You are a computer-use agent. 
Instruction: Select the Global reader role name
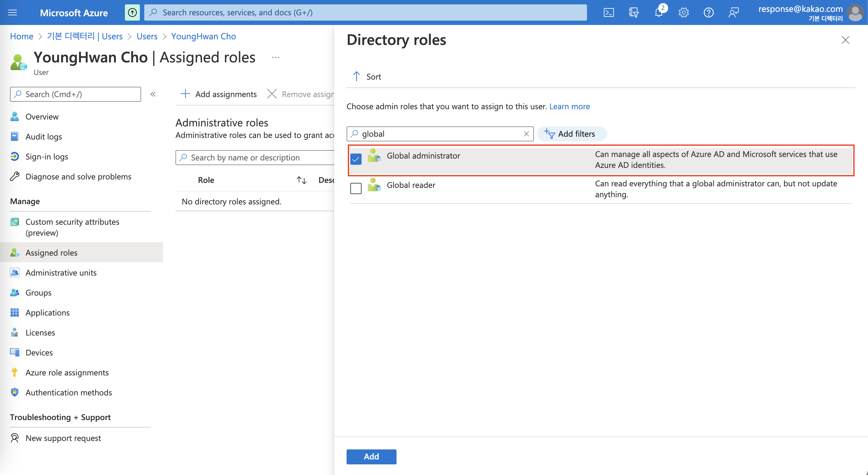(x=411, y=185)
